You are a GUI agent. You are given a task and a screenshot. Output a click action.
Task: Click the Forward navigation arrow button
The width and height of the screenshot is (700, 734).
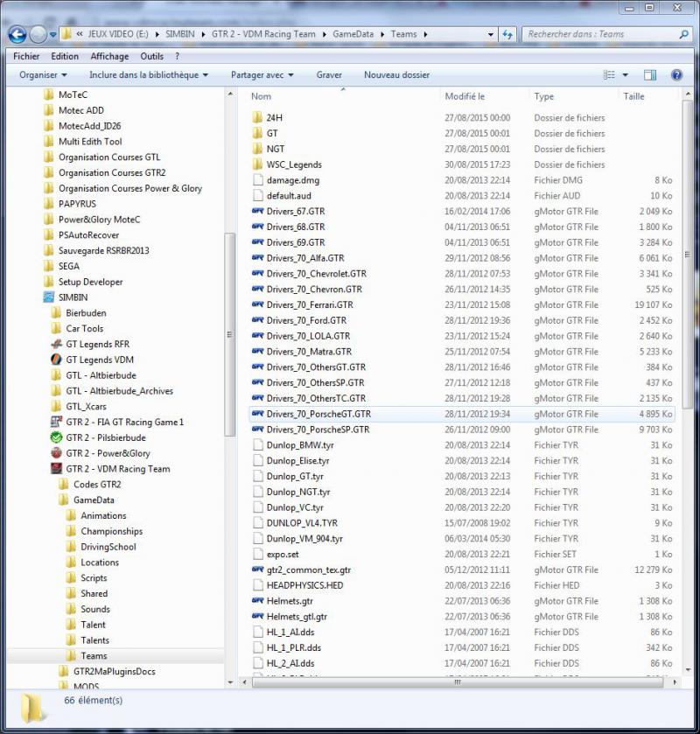tap(38, 34)
